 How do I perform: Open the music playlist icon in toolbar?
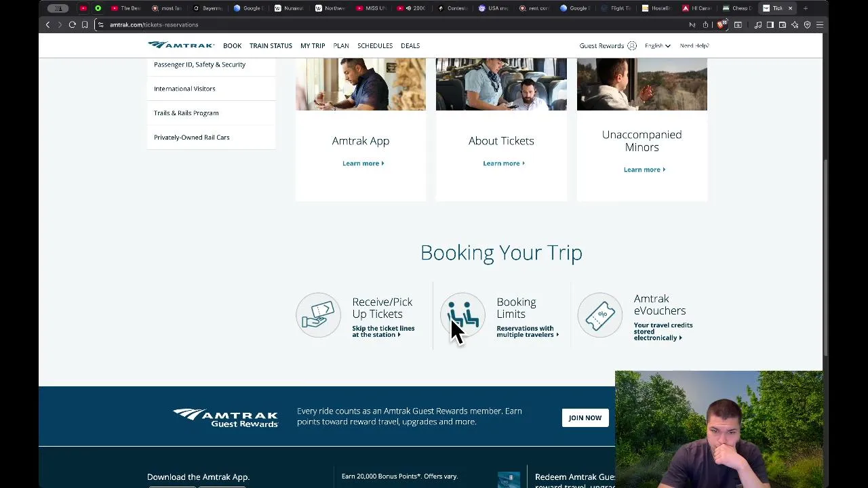tap(758, 25)
